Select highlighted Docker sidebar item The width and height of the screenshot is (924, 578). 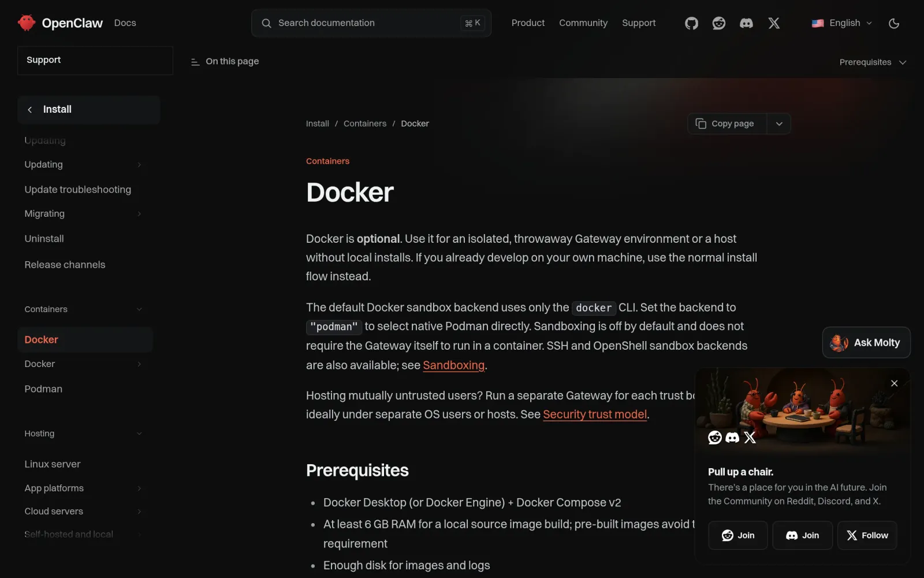tap(85, 340)
